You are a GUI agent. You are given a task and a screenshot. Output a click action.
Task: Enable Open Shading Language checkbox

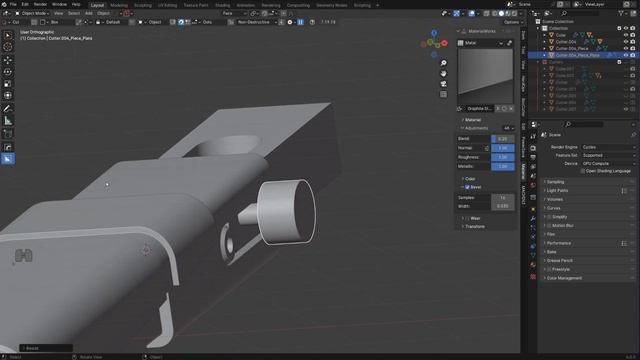coord(583,171)
